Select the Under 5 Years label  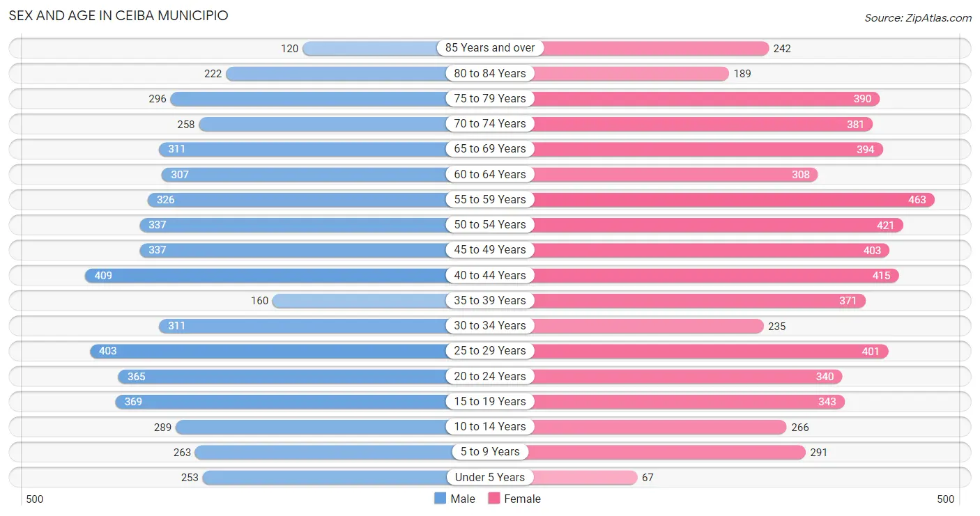pyautogui.click(x=490, y=477)
